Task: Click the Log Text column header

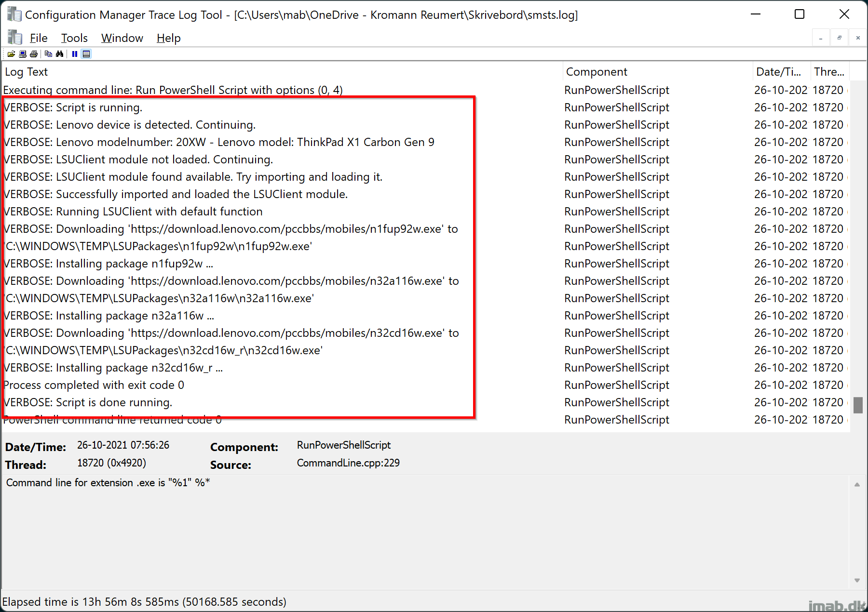Action: coord(283,72)
